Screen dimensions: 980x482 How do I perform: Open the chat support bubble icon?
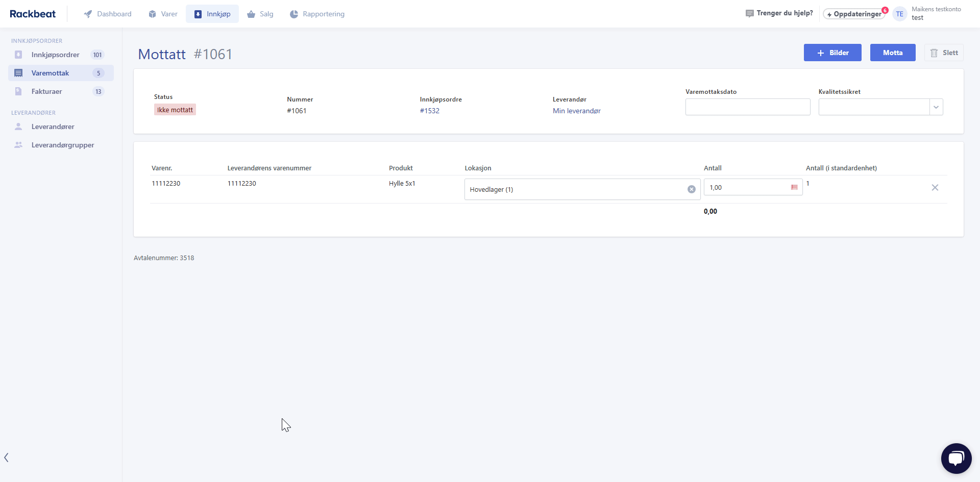pos(956,458)
